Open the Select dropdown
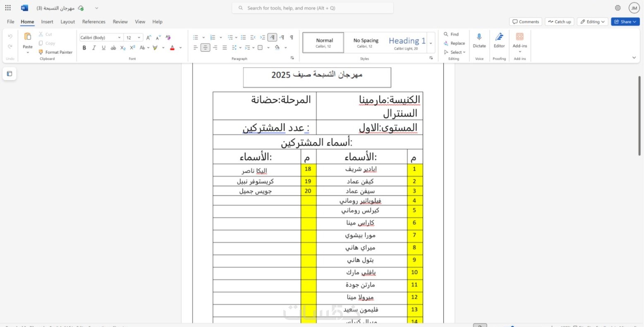Screen dimensions: 644x327 point(455,52)
